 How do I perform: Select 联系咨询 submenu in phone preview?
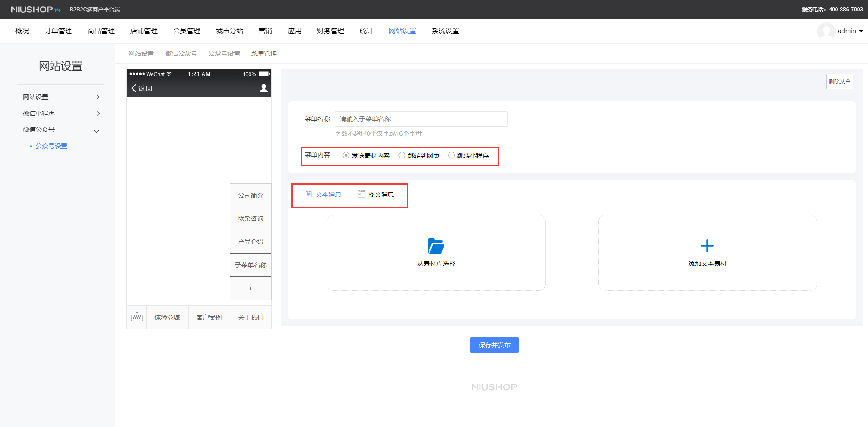point(250,219)
